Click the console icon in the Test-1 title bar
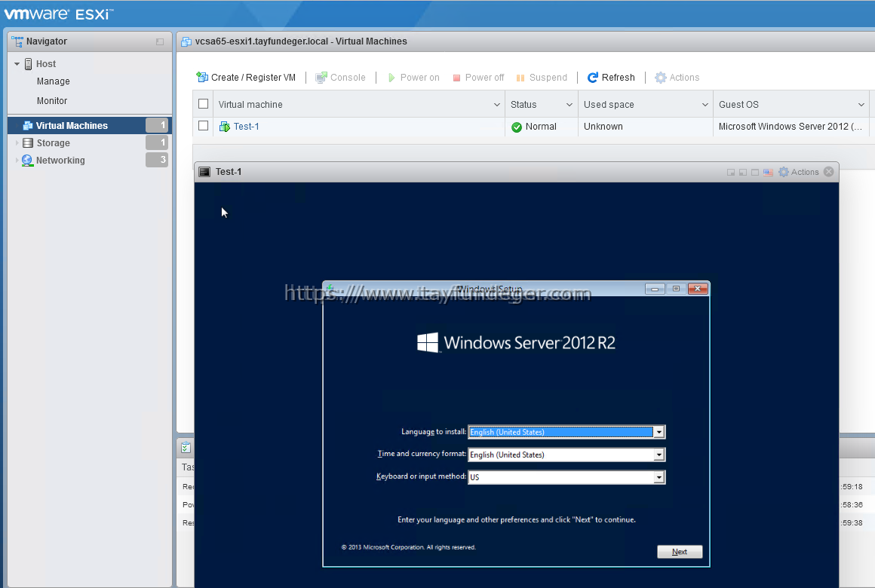 click(205, 172)
